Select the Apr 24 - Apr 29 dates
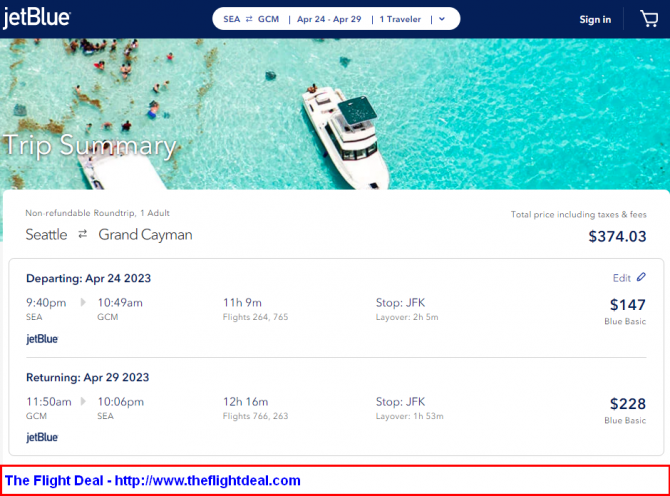This screenshot has height=496, width=670. click(329, 19)
